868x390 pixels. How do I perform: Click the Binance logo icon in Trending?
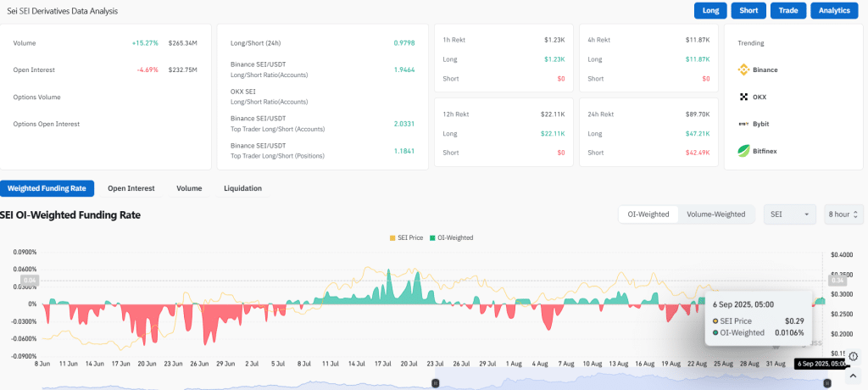click(x=743, y=70)
